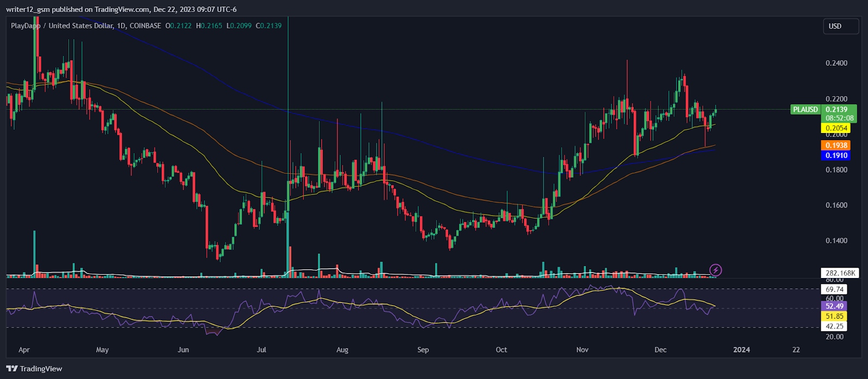The image size is (868, 379).
Task: Click the 0.1800 price axis label
Action: coord(836,170)
